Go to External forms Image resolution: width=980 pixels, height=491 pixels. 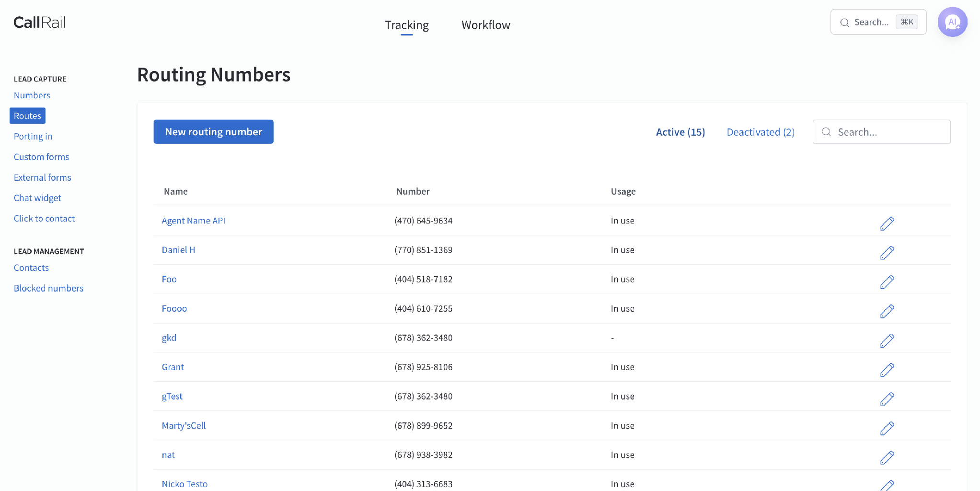[x=42, y=177]
